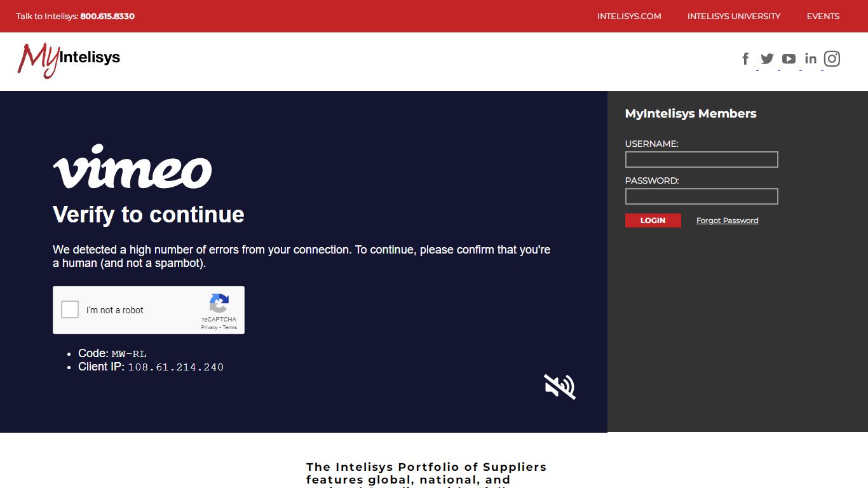Open the INTELISYS.COM menu link
This screenshot has width=868, height=488.
tap(629, 17)
